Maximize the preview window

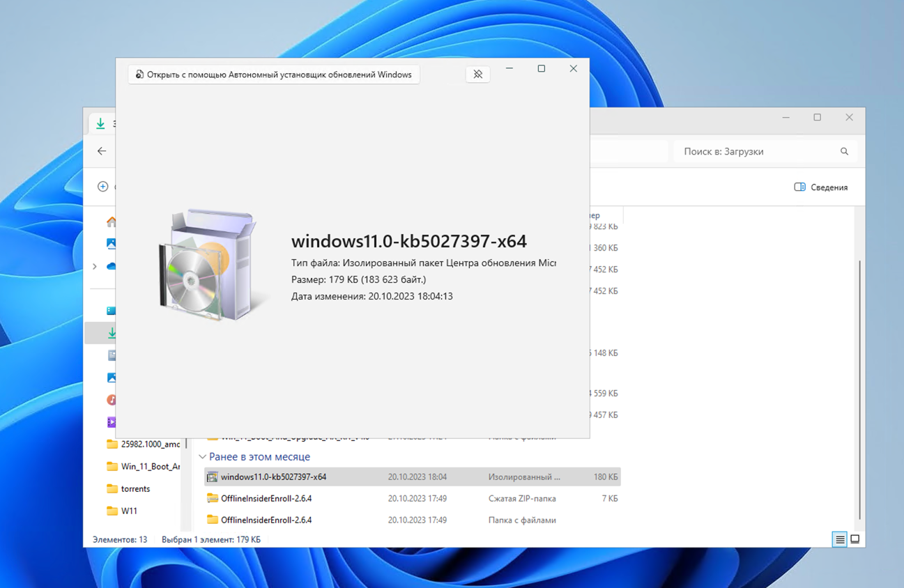pyautogui.click(x=542, y=68)
